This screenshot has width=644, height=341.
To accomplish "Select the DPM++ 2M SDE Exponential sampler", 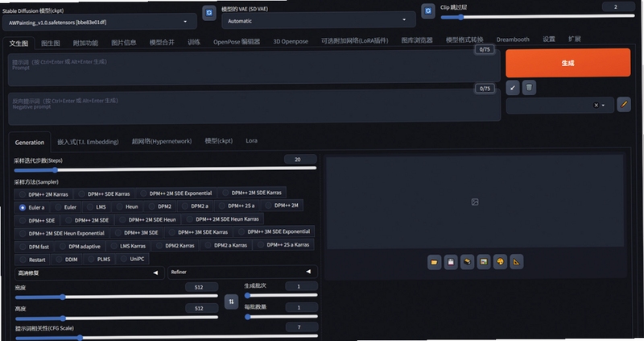I will click(175, 193).
